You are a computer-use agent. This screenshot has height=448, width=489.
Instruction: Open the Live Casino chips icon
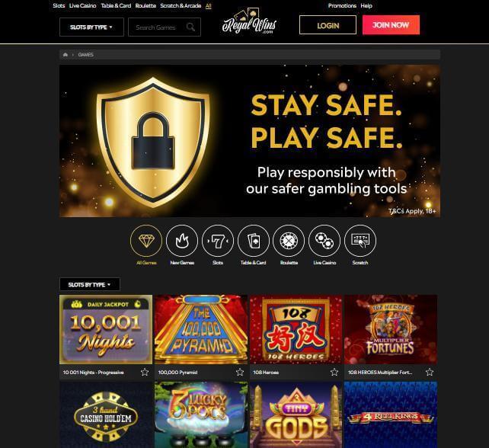[x=324, y=241]
